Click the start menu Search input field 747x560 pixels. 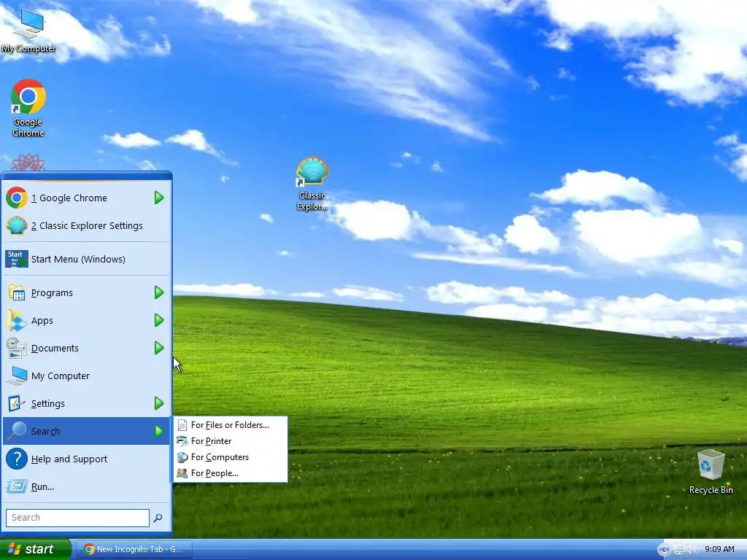[77, 518]
